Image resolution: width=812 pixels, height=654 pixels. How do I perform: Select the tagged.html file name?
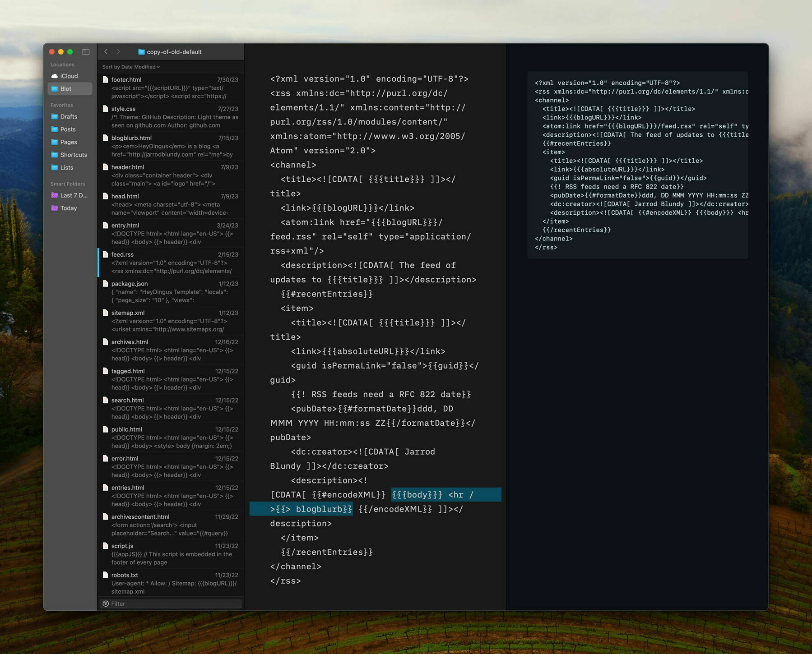(x=128, y=371)
